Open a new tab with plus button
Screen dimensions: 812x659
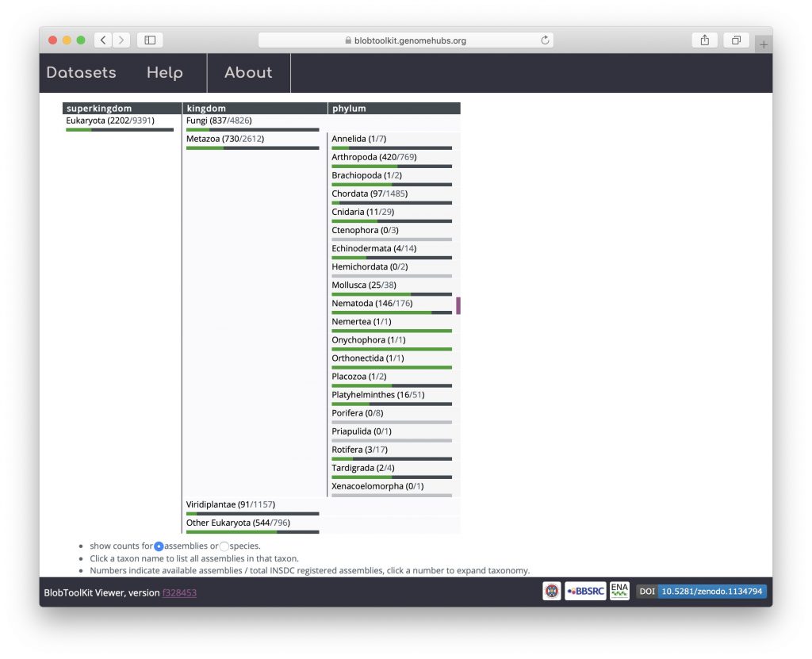(764, 45)
